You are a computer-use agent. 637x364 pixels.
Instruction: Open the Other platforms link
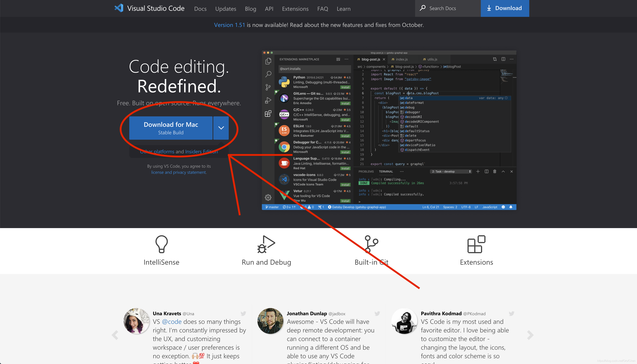pos(157,152)
